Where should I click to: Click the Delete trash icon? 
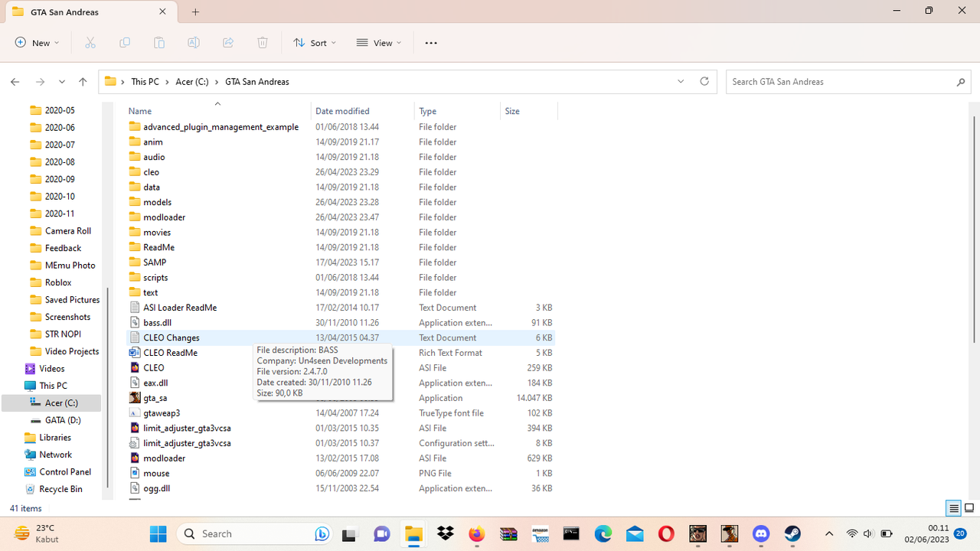(x=263, y=43)
